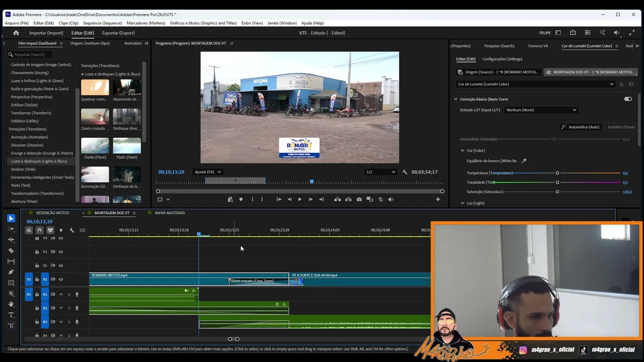Open the Exportar (Export) workspace
Viewport: 644px width, 362px height.
tap(118, 33)
